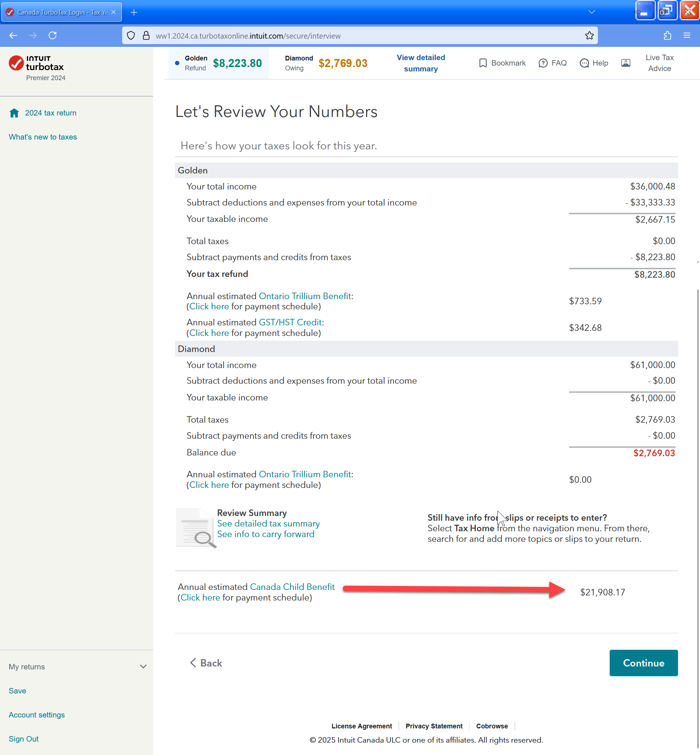Click the Live Tax Advice person icon
The height and width of the screenshot is (755, 700).
(x=626, y=63)
